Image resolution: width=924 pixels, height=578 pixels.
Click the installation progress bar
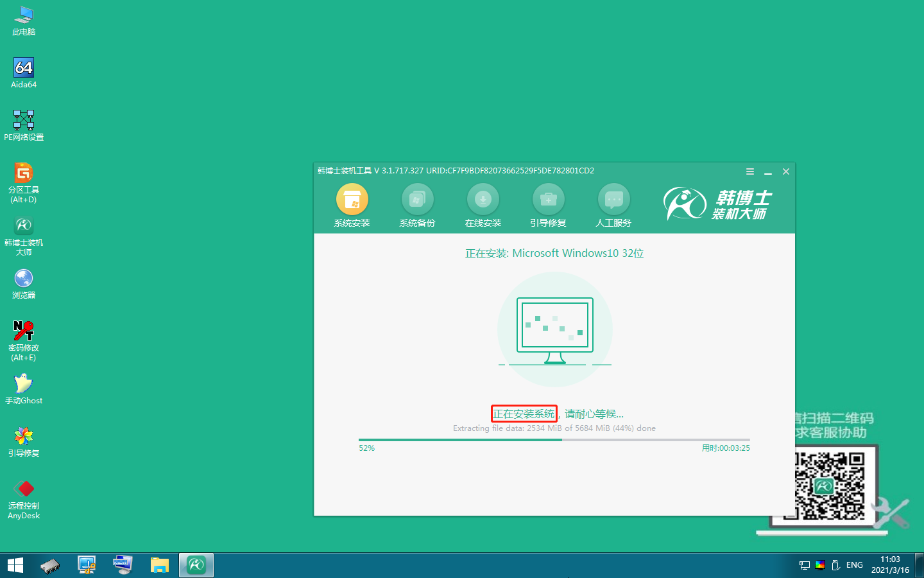(554, 440)
